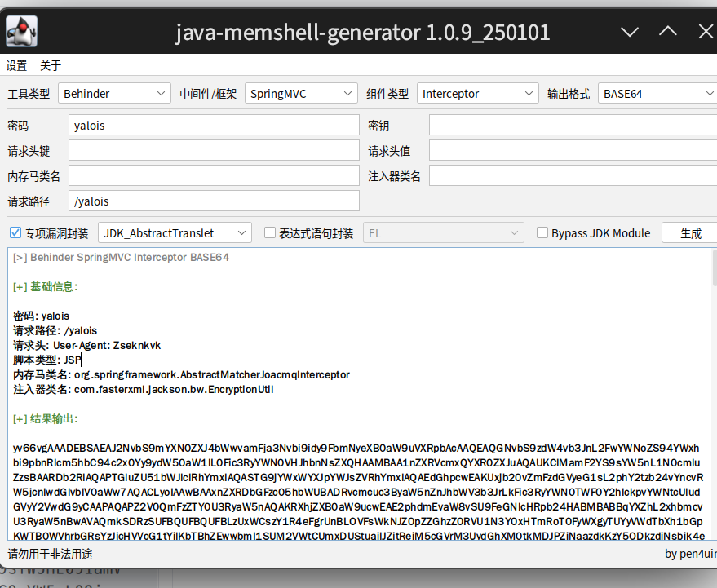Expand the 组件类型 Interceptor dropdown
Image resolution: width=717 pixels, height=588 pixels.
(478, 93)
